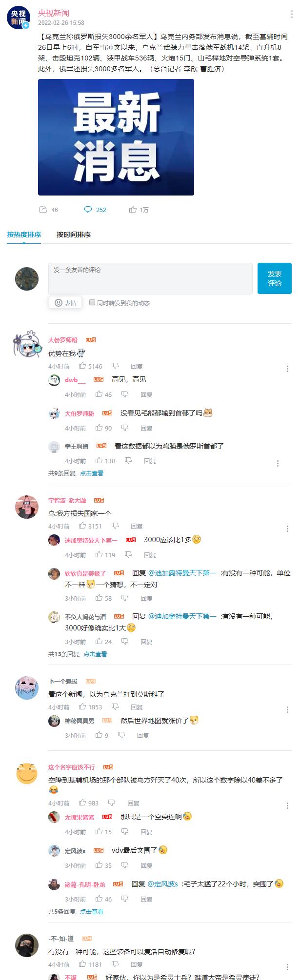Viewport: 300px width, 980px height.
Task: Like 下一个魁拔's comment with 1853 likes
Action: point(82,706)
